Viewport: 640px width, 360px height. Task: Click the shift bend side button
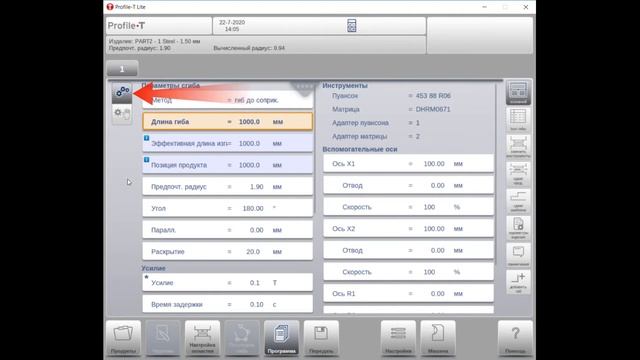tap(518, 174)
